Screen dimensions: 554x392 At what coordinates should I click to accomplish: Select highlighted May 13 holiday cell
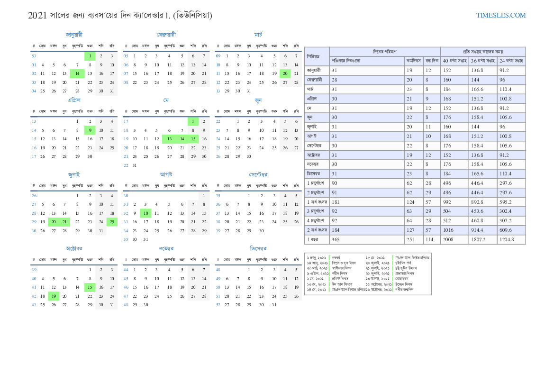[x=169, y=139]
